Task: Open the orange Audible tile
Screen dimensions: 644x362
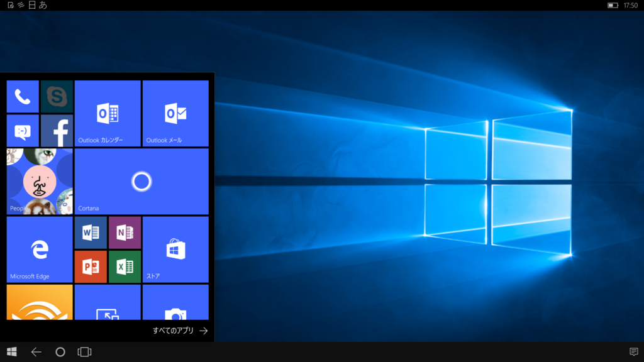Action: point(40,302)
